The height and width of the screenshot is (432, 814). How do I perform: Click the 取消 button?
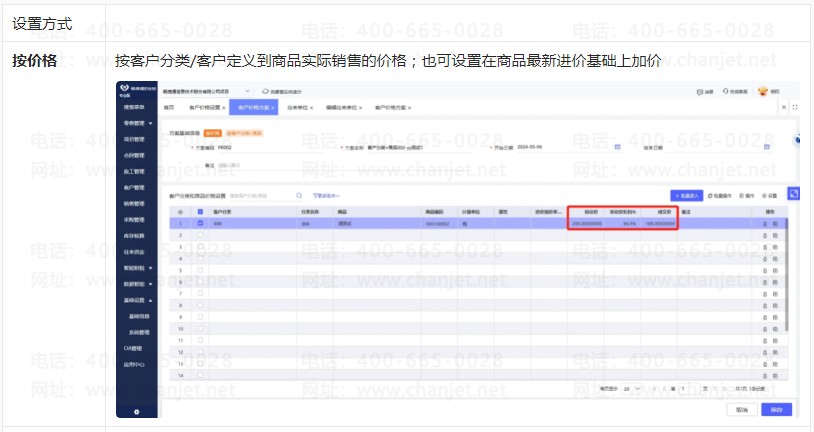click(742, 410)
